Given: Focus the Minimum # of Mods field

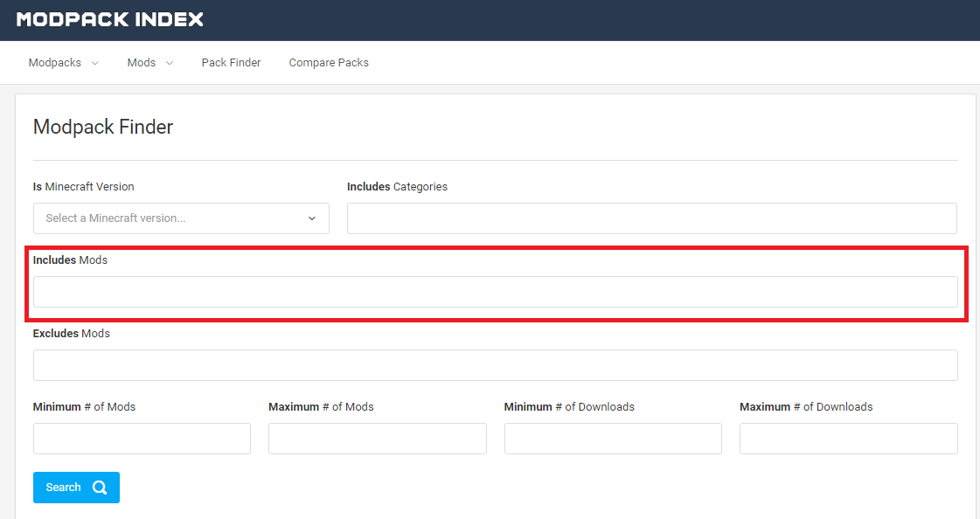Looking at the screenshot, I should (142, 439).
